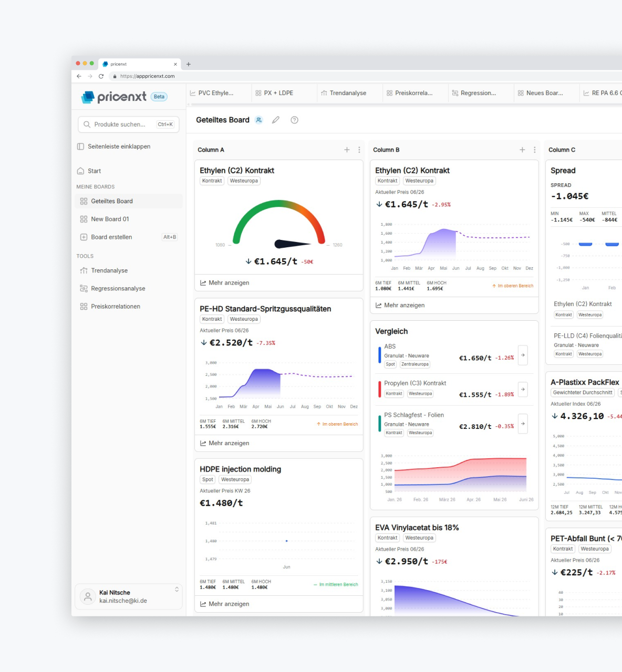Add a widget with Column B plus icon
Viewport: 622px width, 672px height.
[522, 150]
